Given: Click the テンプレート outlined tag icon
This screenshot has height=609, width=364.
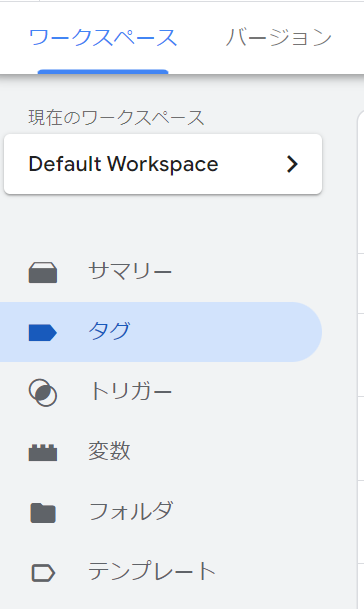Looking at the screenshot, I should (43, 573).
